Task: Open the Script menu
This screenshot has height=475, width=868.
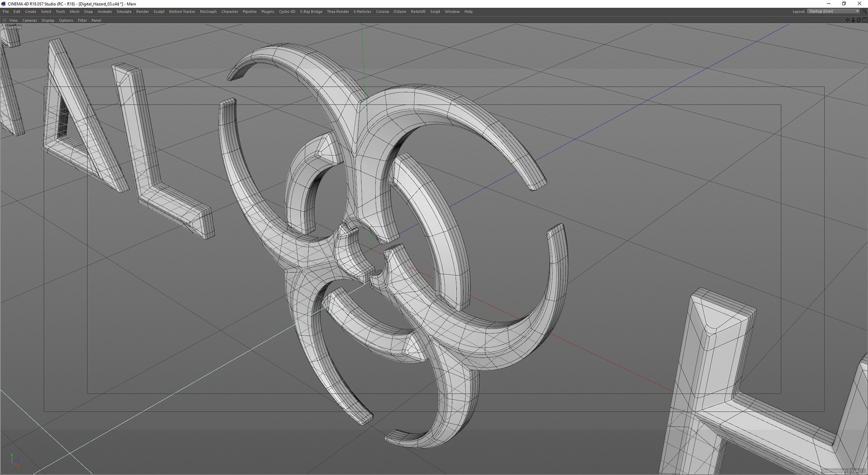Action: tap(435, 12)
